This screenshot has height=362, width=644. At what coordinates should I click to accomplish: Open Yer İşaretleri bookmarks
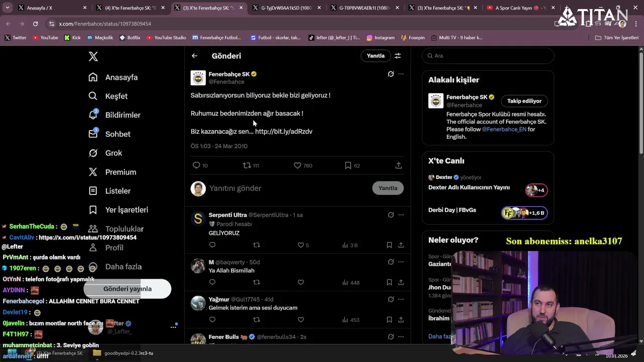point(118,210)
